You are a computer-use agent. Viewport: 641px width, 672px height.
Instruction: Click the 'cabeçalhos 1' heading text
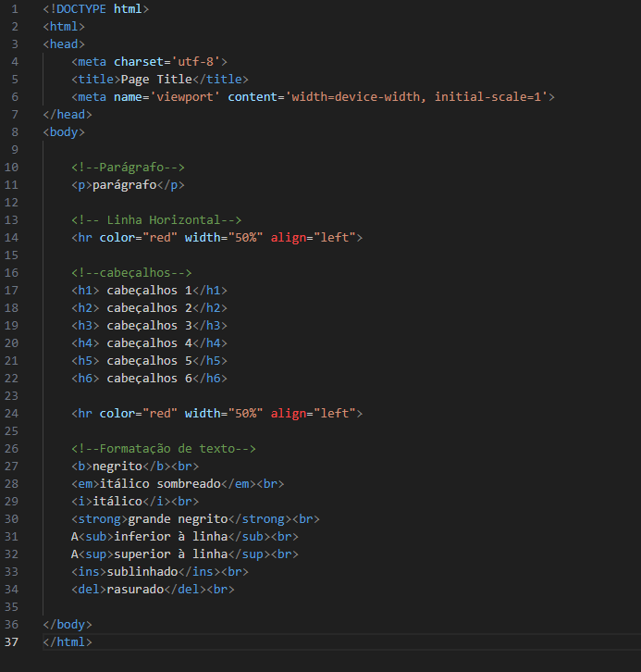coord(148,291)
